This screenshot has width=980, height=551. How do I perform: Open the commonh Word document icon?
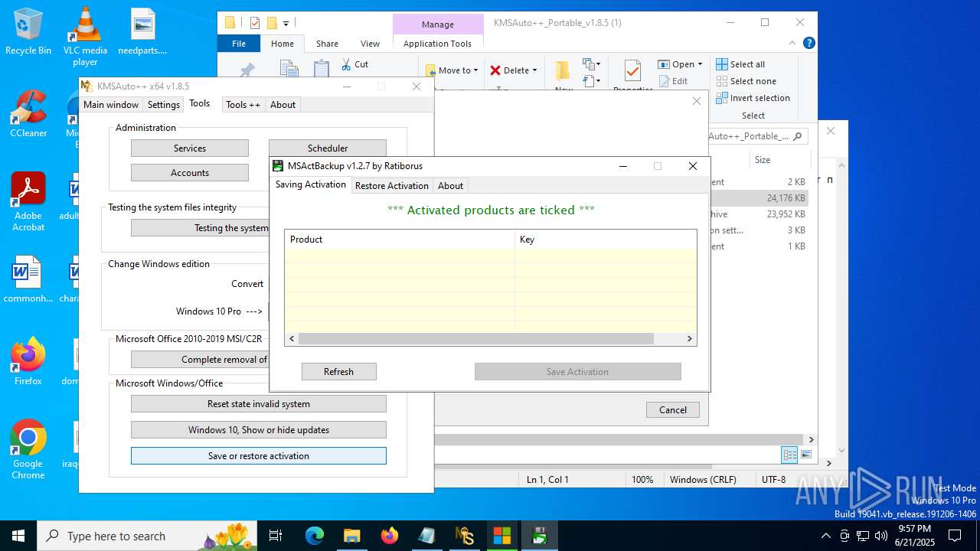[28, 279]
